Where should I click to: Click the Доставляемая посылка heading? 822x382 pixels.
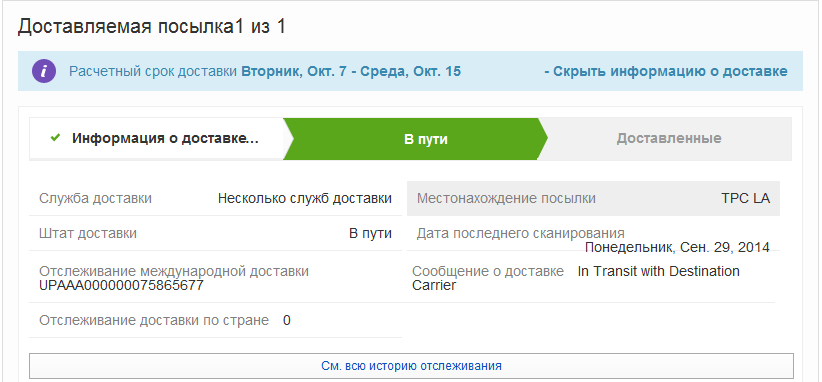(x=152, y=26)
